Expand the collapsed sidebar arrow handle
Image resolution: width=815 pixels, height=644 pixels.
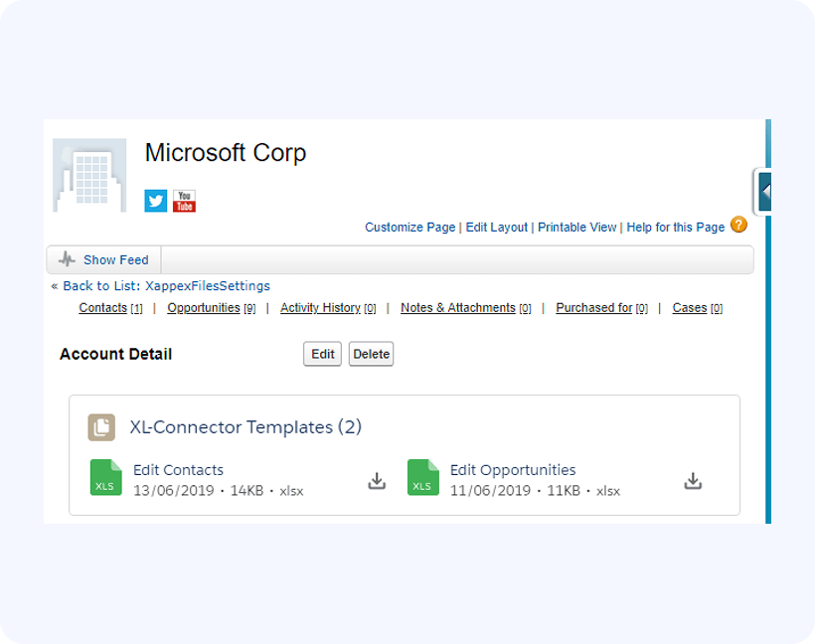pos(764,191)
